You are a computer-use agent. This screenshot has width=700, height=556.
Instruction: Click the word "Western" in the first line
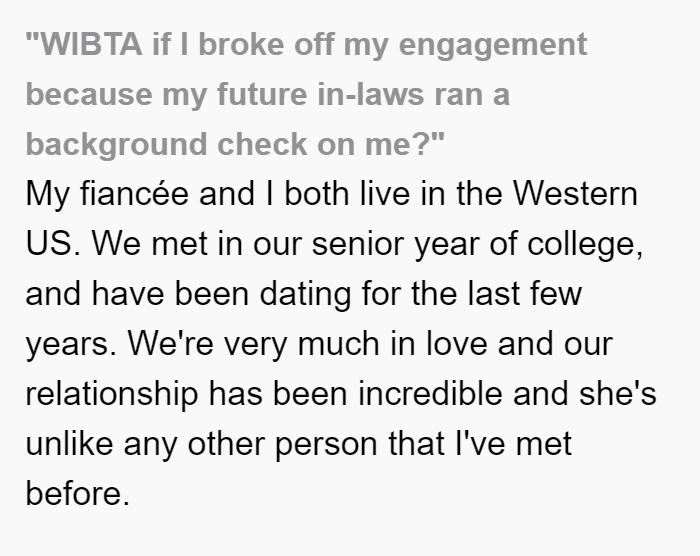(x=575, y=194)
